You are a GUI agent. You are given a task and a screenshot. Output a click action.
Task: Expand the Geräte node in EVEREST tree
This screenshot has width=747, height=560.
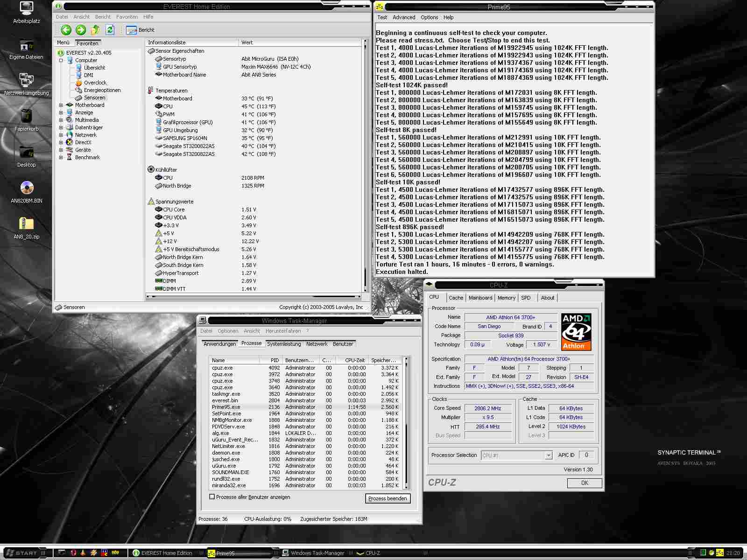click(61, 150)
